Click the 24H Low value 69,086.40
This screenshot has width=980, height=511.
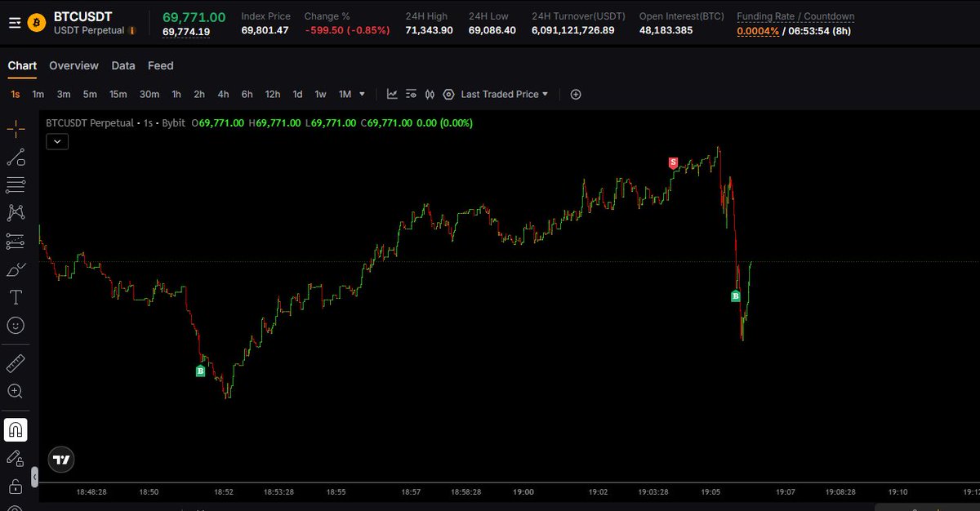492,30
